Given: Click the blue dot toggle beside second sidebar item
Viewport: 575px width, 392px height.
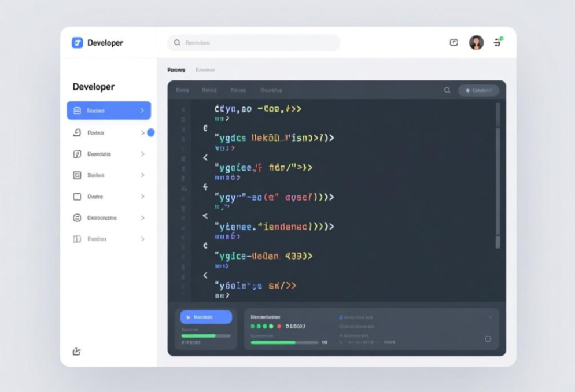Looking at the screenshot, I should point(151,132).
